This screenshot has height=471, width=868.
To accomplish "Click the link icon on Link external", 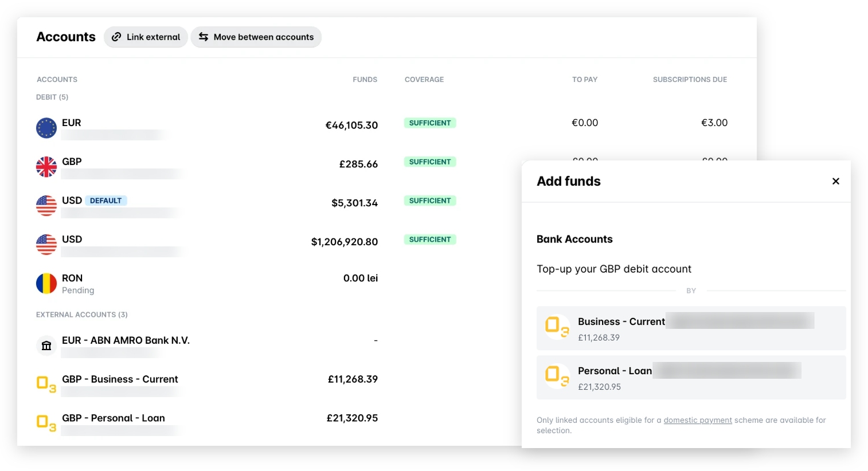I will [116, 37].
